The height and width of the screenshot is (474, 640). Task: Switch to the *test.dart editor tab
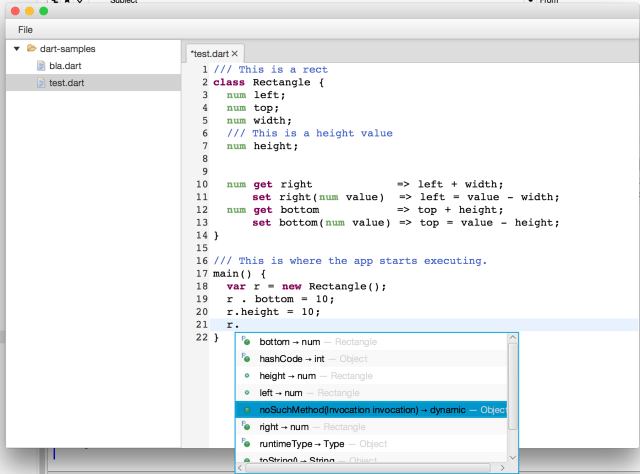pos(208,53)
